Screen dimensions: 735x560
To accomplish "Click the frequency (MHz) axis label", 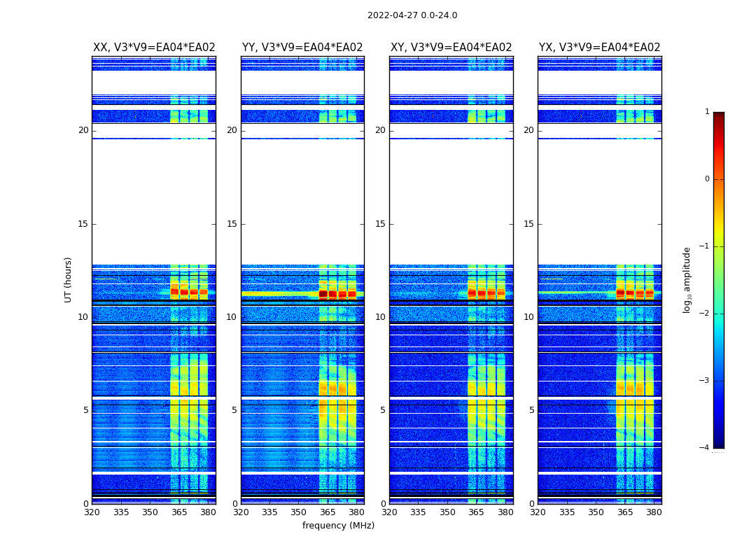I will 338,525.
